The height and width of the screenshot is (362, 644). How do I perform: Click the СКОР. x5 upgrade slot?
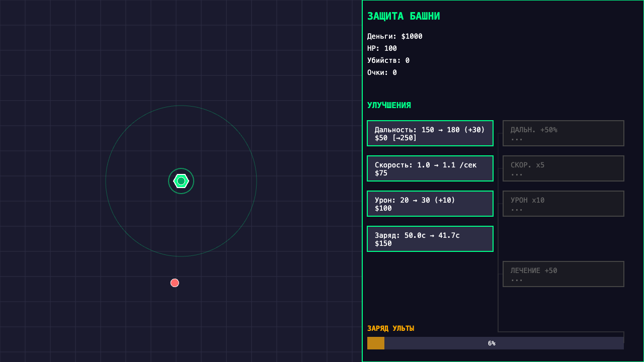(x=563, y=168)
